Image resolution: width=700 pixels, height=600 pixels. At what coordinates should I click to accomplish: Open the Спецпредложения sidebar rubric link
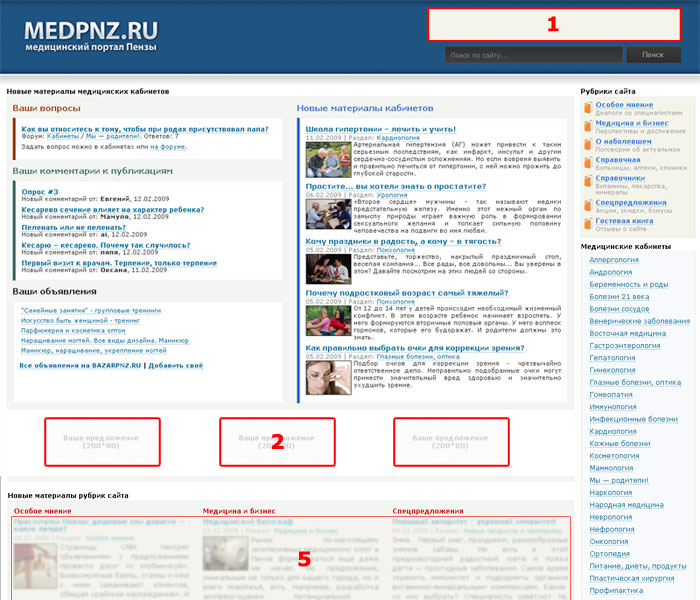point(631,202)
